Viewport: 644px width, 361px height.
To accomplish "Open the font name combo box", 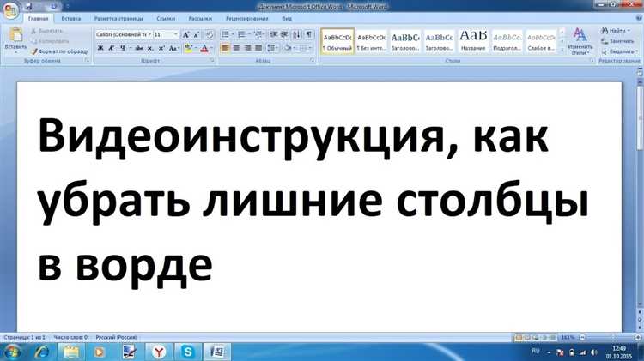I will (124, 35).
